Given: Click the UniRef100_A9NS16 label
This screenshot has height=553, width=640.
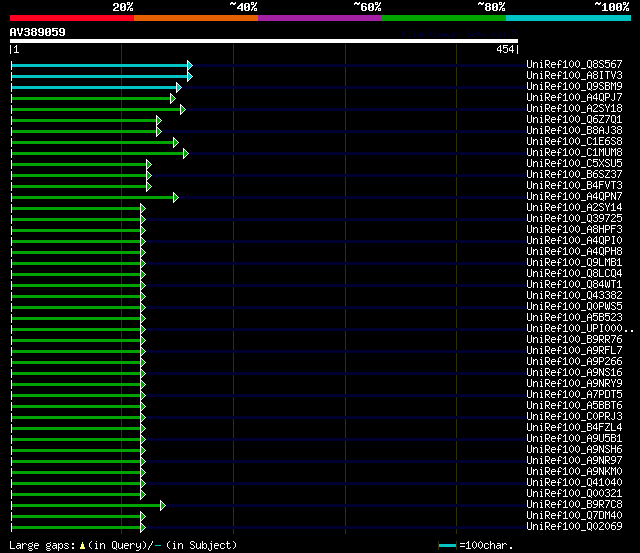Looking at the screenshot, I should 574,373.
